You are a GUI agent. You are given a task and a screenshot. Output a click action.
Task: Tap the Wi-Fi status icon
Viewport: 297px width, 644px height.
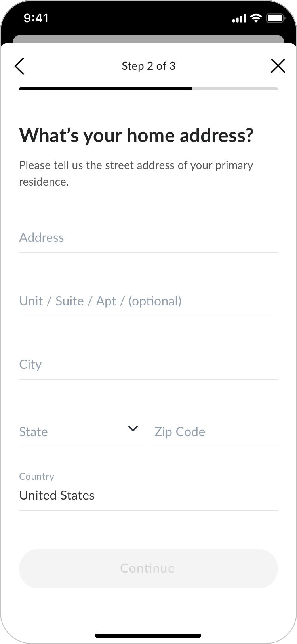256,18
